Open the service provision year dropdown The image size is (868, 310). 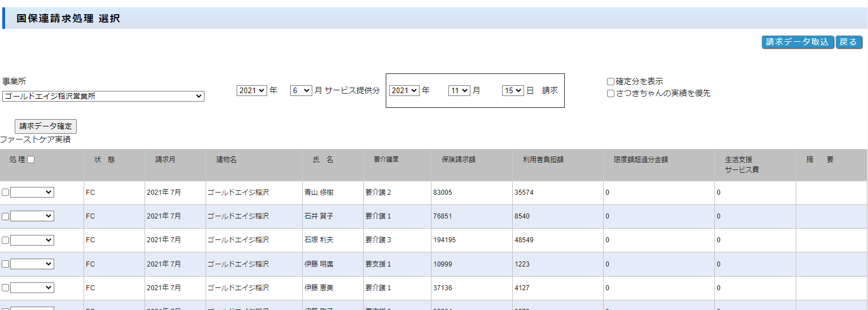coord(251,90)
